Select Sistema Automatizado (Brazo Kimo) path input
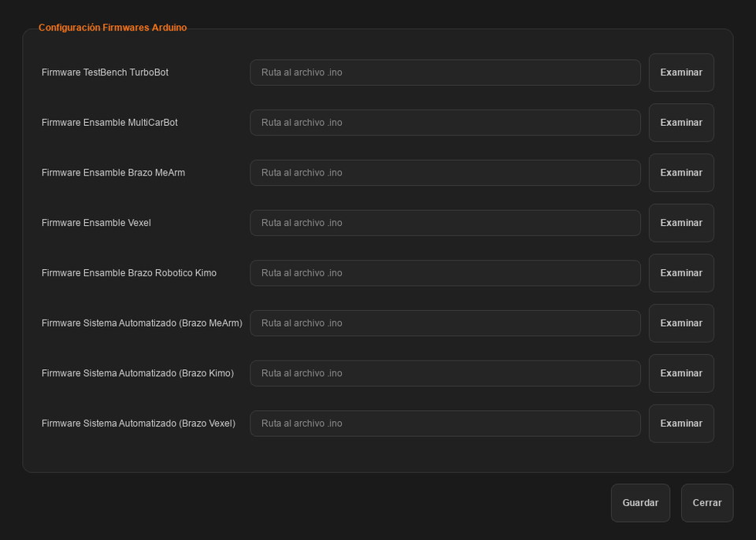The height and width of the screenshot is (540, 756). [445, 373]
